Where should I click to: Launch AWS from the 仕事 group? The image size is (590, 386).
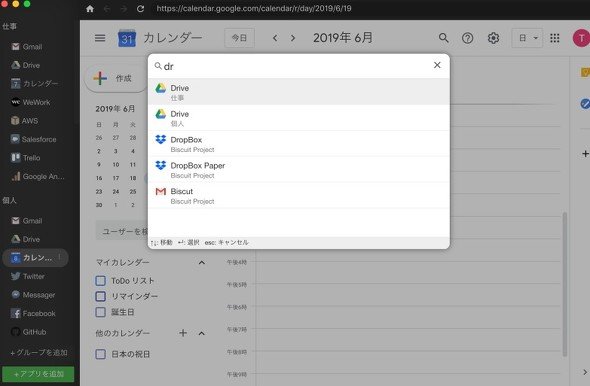coord(24,121)
